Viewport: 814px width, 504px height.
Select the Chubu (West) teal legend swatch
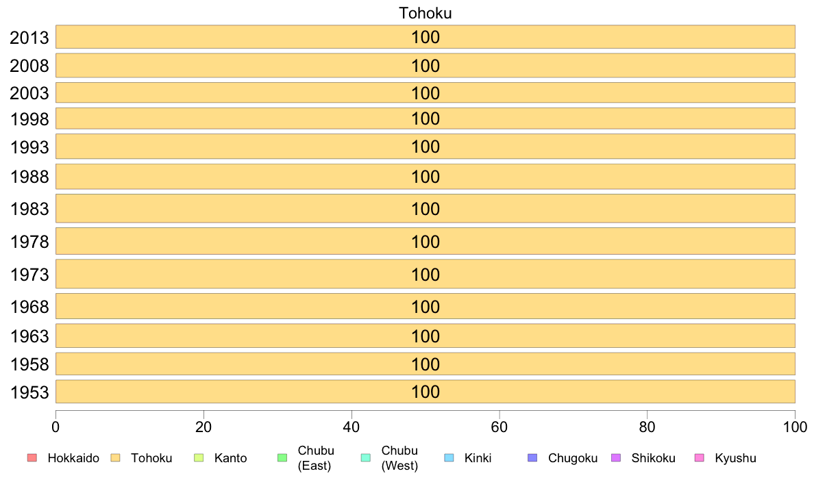(x=365, y=458)
